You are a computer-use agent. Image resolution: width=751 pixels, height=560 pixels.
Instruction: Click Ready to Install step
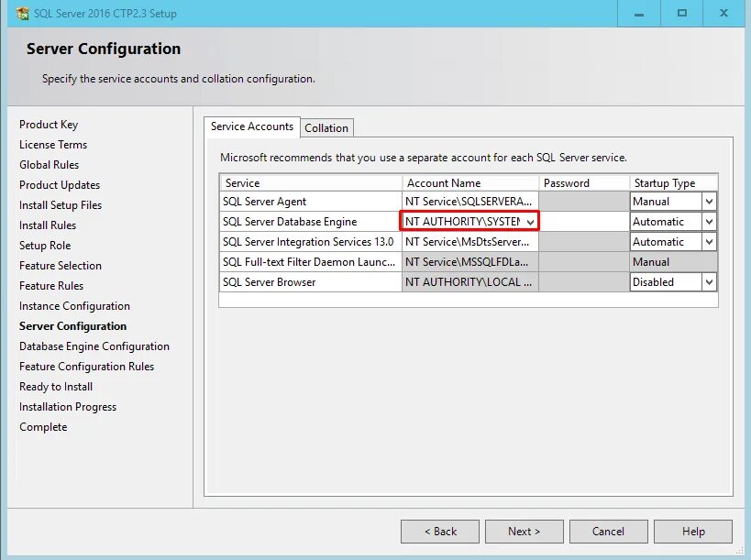(56, 386)
